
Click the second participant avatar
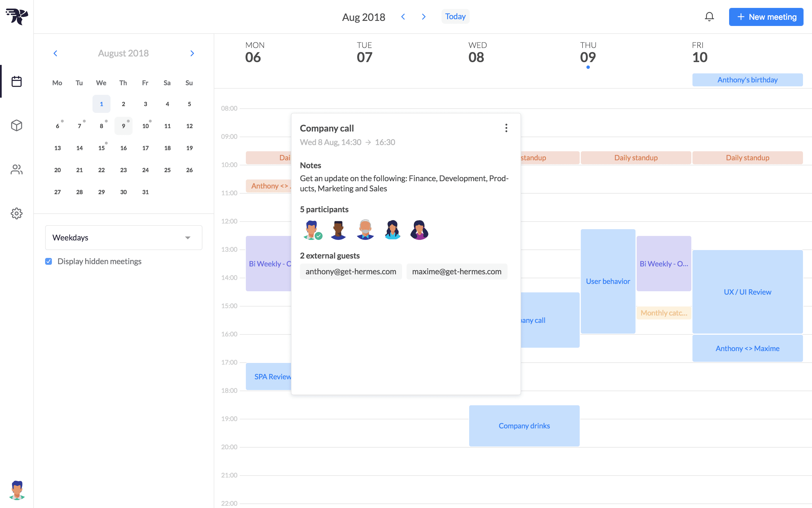coord(338,230)
